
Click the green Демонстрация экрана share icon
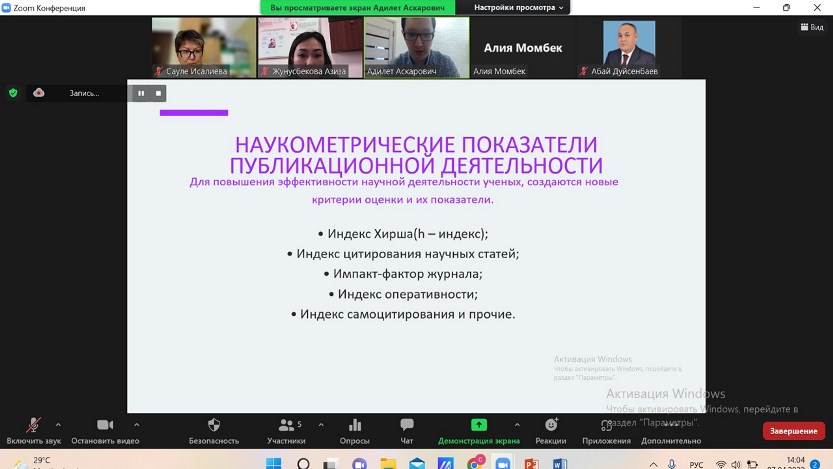pyautogui.click(x=479, y=425)
